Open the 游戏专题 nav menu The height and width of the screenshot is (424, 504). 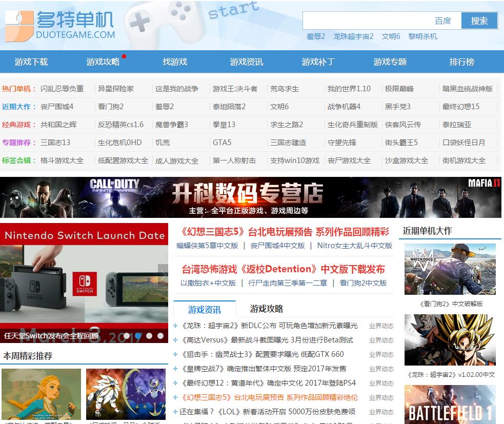(390, 62)
